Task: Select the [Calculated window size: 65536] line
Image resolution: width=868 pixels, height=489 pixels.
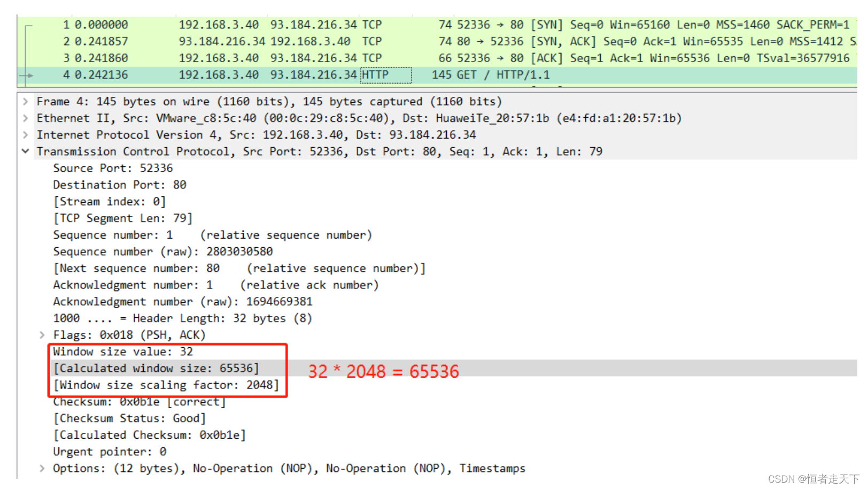Action: (x=156, y=368)
